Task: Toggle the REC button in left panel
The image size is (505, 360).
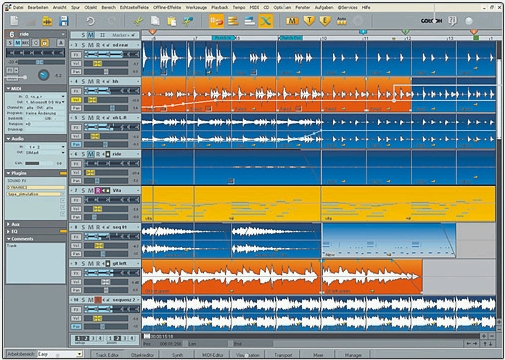Action: click(x=26, y=42)
